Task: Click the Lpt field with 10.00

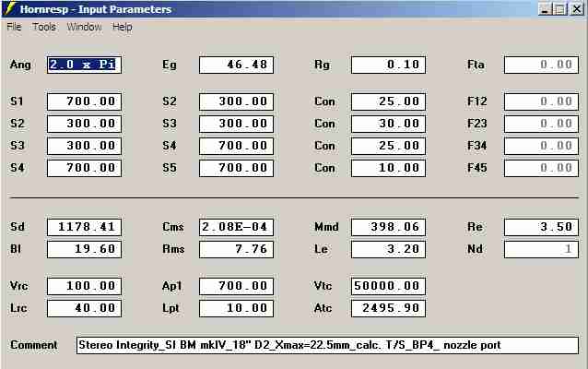Action: point(236,308)
